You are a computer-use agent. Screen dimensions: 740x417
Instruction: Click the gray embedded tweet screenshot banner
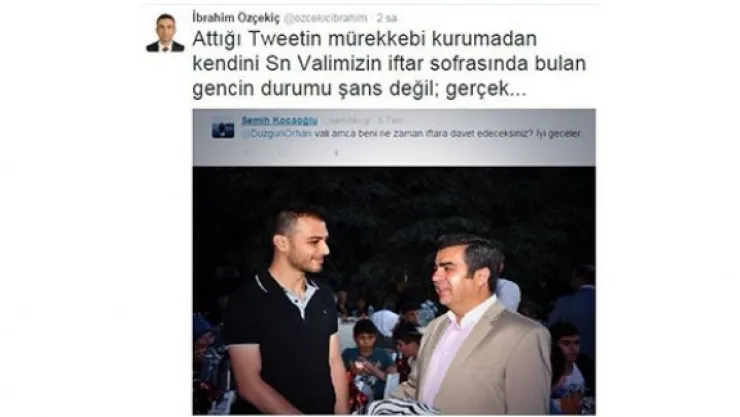(394, 137)
